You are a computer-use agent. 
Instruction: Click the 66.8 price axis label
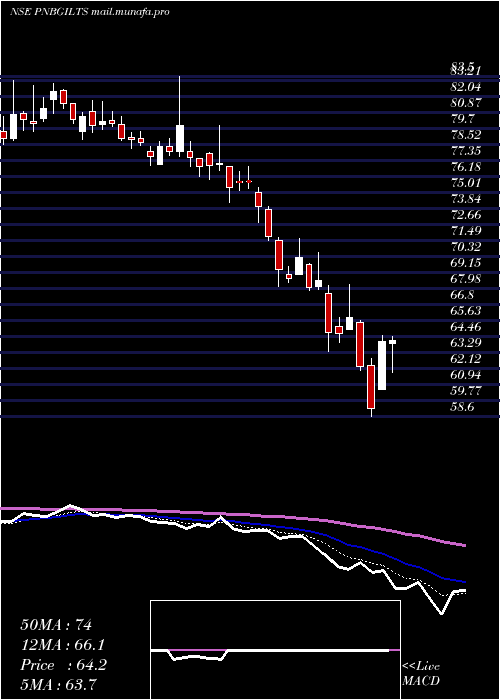click(x=462, y=295)
